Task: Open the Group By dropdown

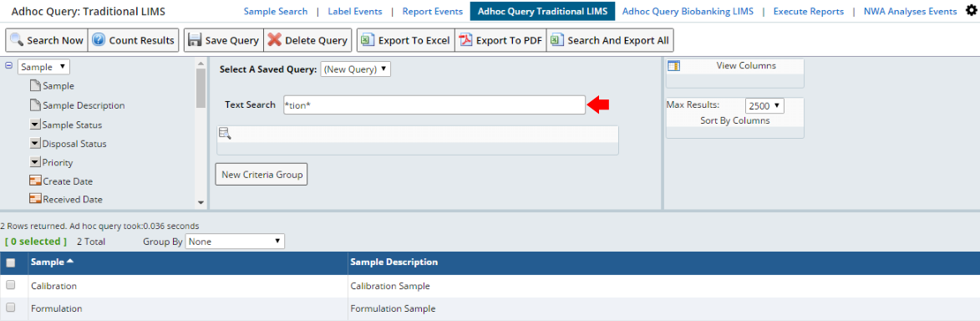Action: [235, 241]
